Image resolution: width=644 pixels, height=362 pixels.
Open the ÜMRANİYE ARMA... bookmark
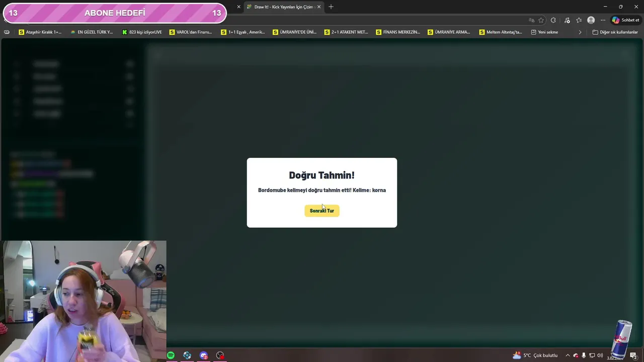click(x=449, y=32)
